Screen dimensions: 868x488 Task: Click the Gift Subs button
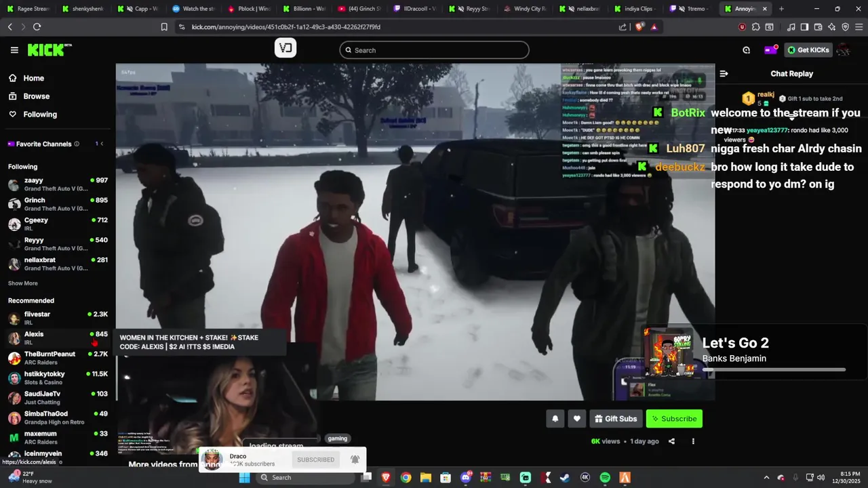[616, 419]
